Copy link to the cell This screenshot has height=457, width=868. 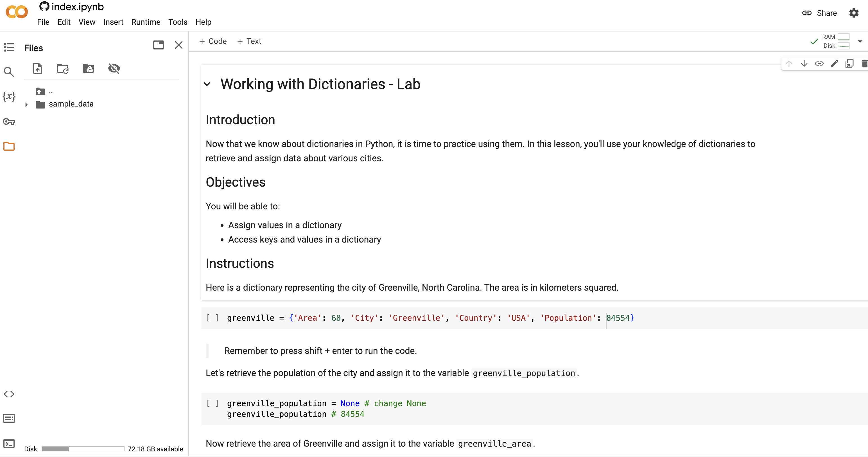819,63
